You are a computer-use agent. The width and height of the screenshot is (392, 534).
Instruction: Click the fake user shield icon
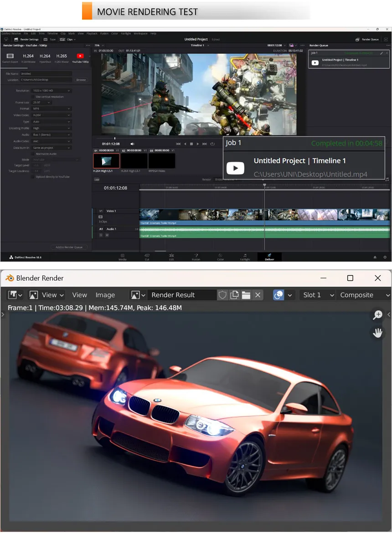pos(222,295)
